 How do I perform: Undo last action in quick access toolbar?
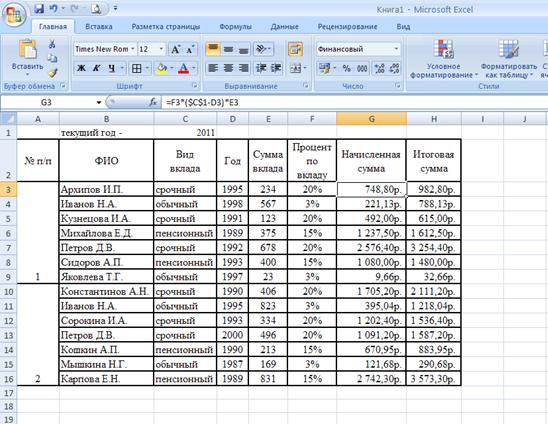click(53, 9)
